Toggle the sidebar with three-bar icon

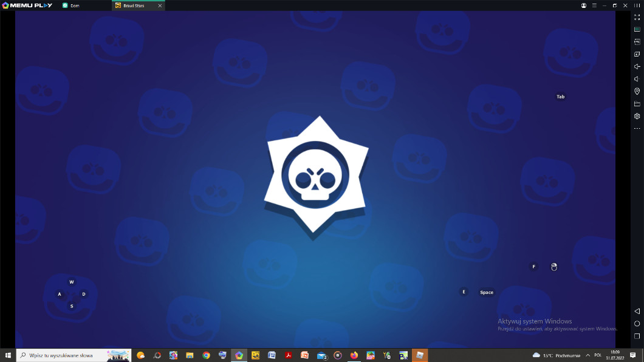point(635,5)
